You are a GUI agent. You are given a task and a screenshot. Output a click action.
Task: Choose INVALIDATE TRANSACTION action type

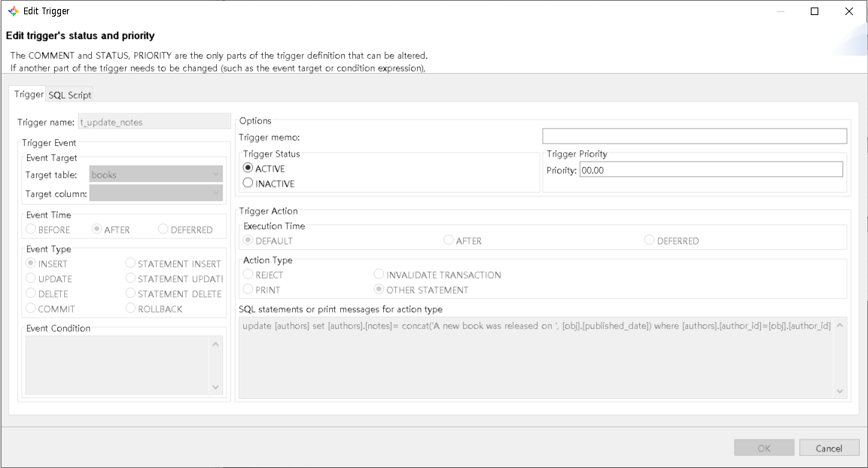pyautogui.click(x=379, y=275)
